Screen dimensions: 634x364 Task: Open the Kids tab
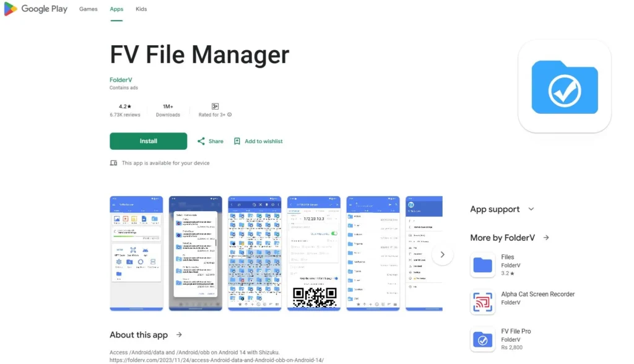point(141,9)
